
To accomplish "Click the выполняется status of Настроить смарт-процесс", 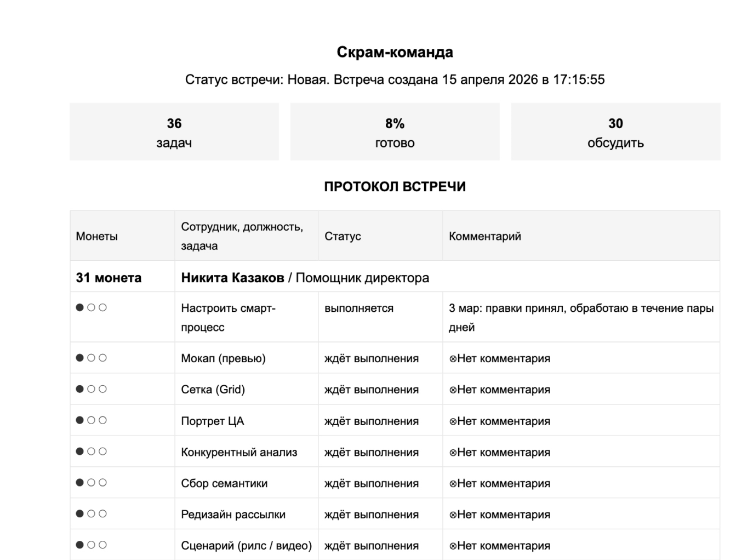I will (358, 308).
